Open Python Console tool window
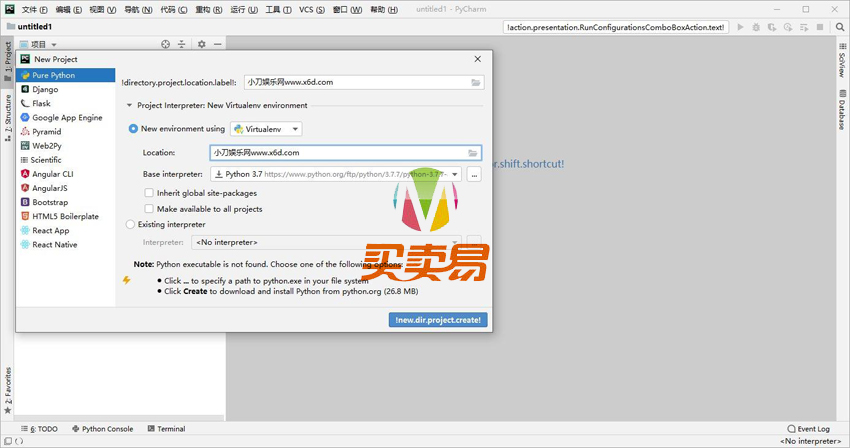850x448 pixels. (x=102, y=428)
